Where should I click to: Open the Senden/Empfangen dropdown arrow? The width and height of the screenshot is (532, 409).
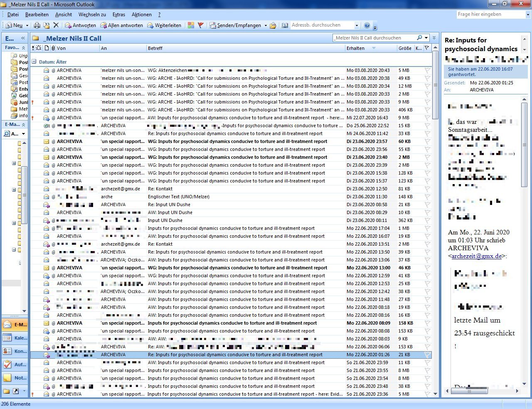(266, 25)
